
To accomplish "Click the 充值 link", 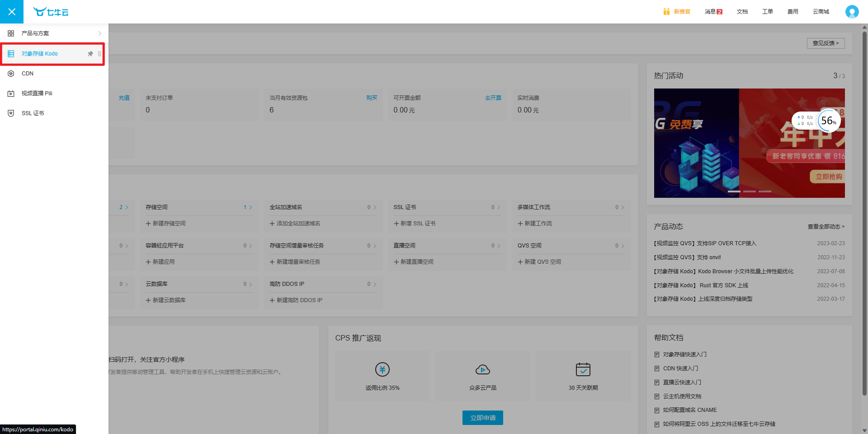I will coord(124,98).
